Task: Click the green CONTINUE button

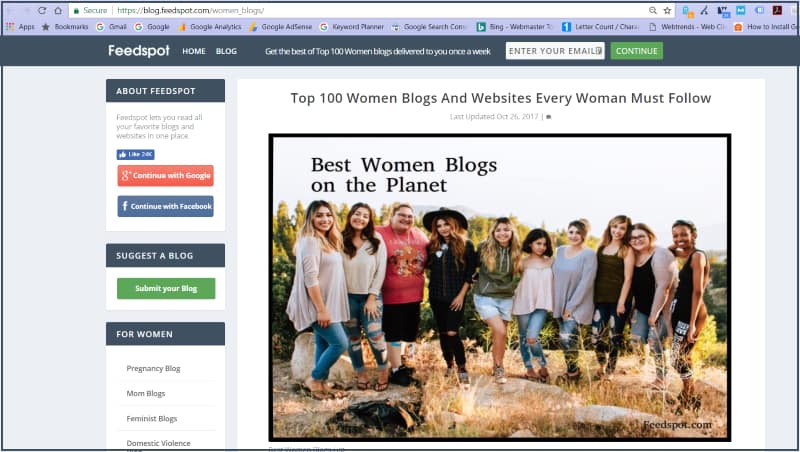Action: pos(637,51)
